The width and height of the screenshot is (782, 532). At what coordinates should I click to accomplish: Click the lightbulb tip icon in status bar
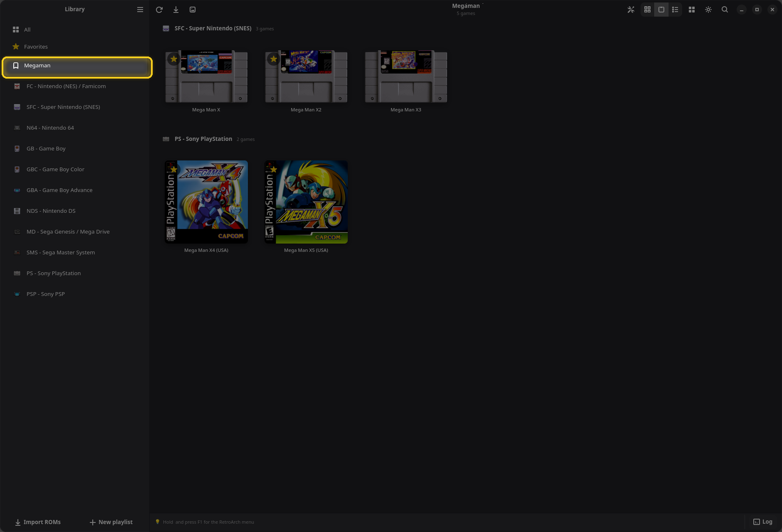(158, 522)
